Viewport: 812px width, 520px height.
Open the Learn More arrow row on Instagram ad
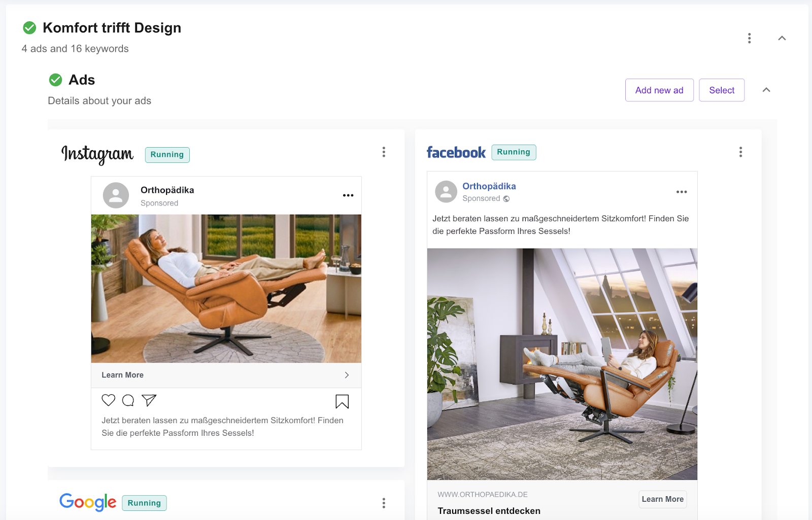click(226, 375)
